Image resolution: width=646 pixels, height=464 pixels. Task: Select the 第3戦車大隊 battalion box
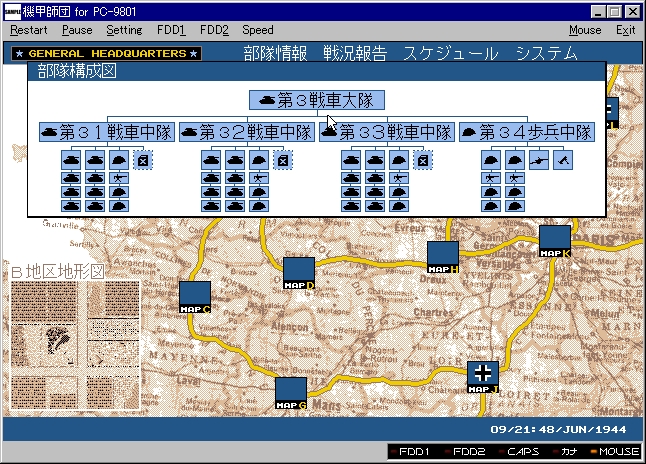(x=317, y=101)
